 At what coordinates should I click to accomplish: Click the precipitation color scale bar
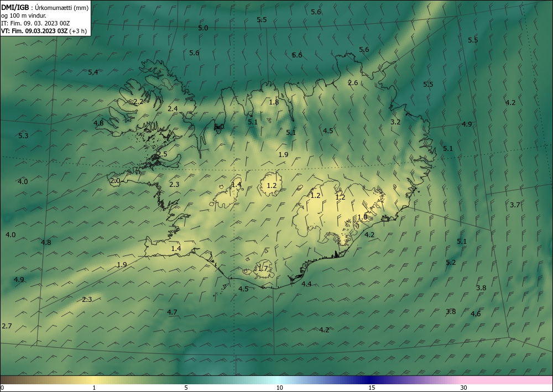[x=276, y=380]
